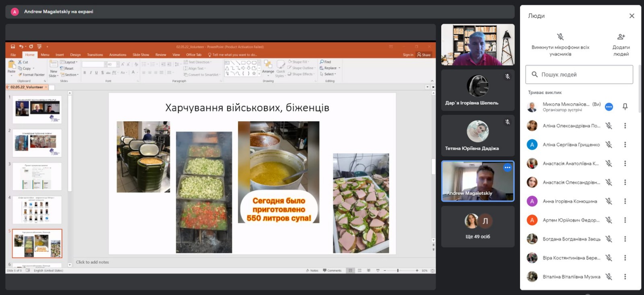Mute all participants' microphones
This screenshot has width=644, height=295.
click(560, 37)
